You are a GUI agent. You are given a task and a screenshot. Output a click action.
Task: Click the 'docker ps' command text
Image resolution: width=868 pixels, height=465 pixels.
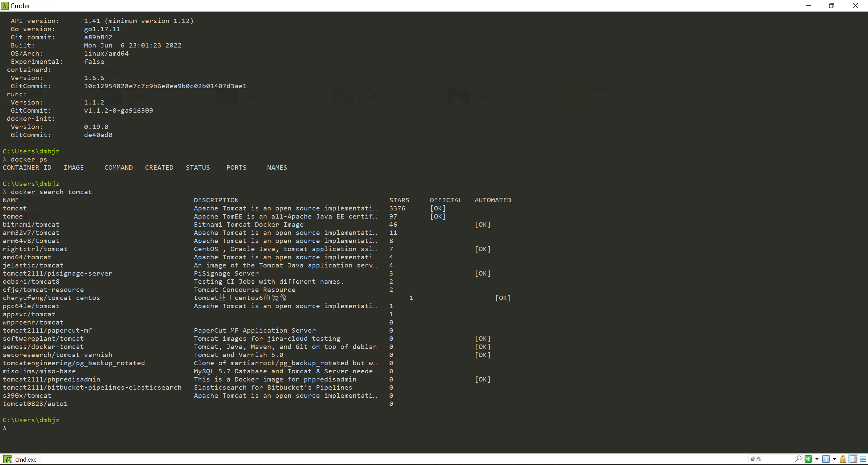29,160
